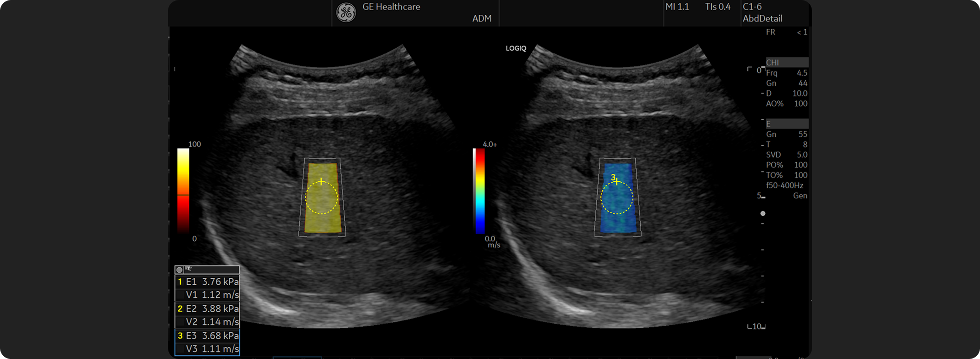Click the 10 cm depth scale marker
The image size is (980, 359).
[756, 327]
